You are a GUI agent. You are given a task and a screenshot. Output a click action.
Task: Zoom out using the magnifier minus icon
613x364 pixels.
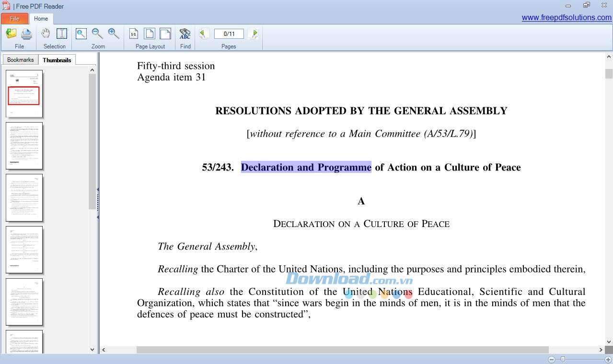(97, 34)
